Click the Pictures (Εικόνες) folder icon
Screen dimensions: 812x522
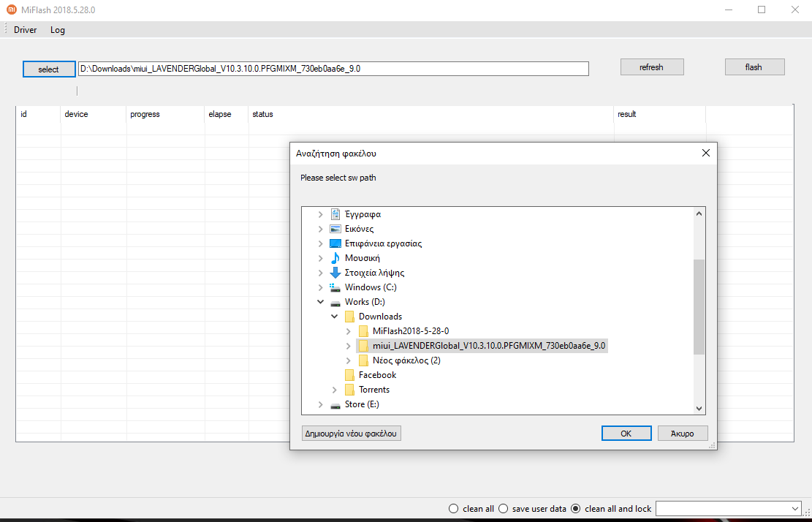tap(335, 229)
